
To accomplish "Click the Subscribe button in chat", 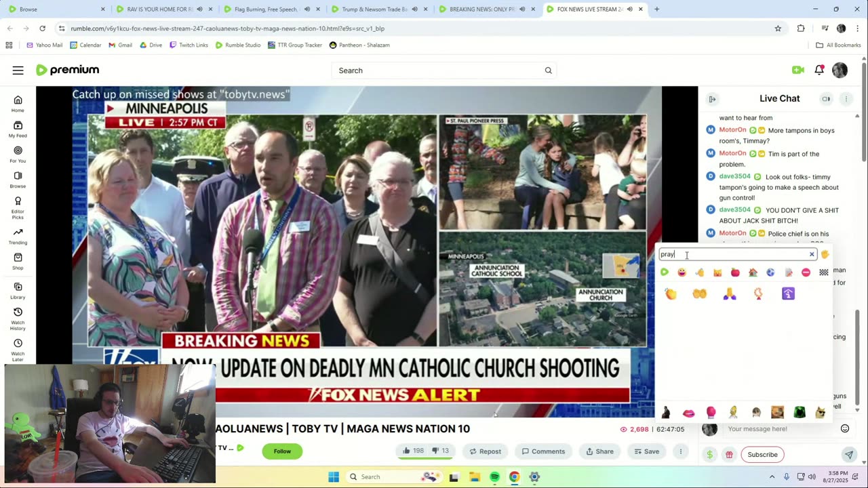I will 762,455.
